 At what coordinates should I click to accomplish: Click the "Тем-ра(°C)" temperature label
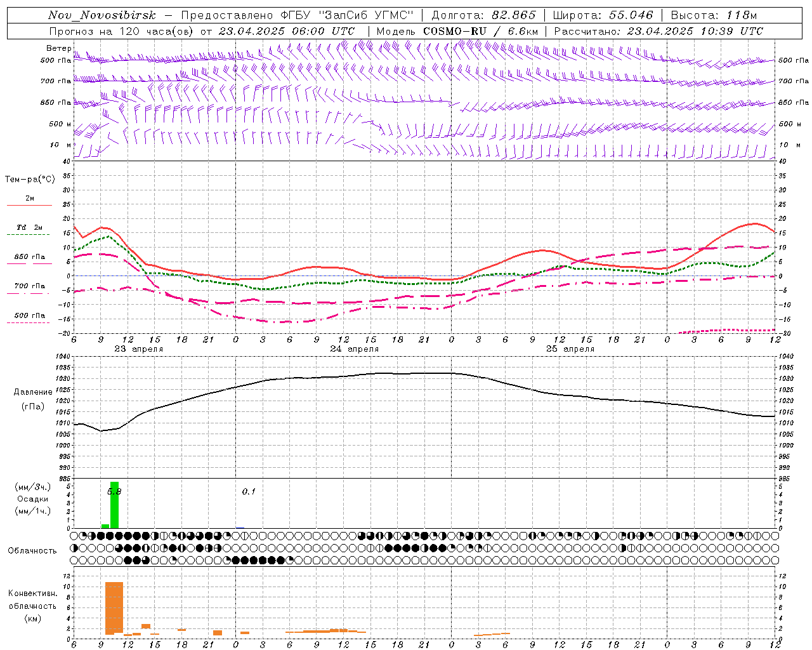[30, 180]
